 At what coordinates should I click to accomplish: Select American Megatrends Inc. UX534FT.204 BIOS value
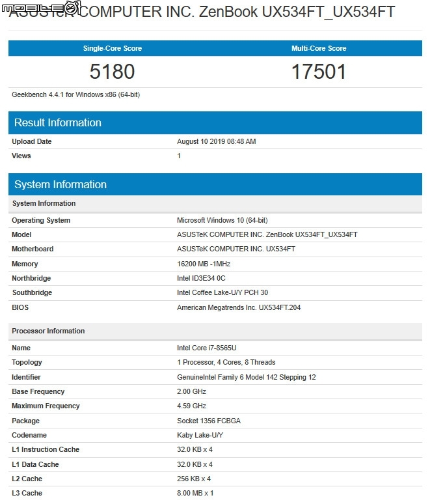(x=239, y=307)
